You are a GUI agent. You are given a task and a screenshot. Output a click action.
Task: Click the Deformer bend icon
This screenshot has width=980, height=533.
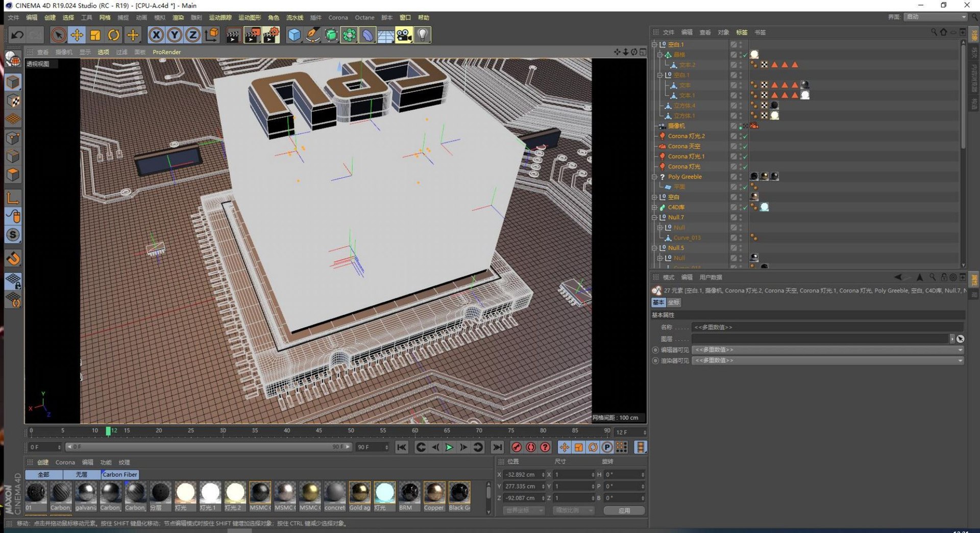(367, 35)
